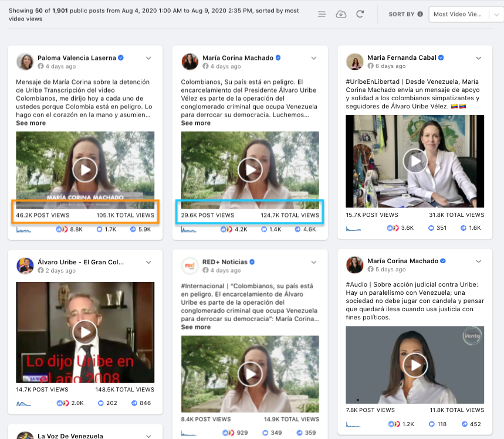Open the Most Video Views sort dropdown
The height and width of the screenshot is (439, 504).
[x=466, y=15]
